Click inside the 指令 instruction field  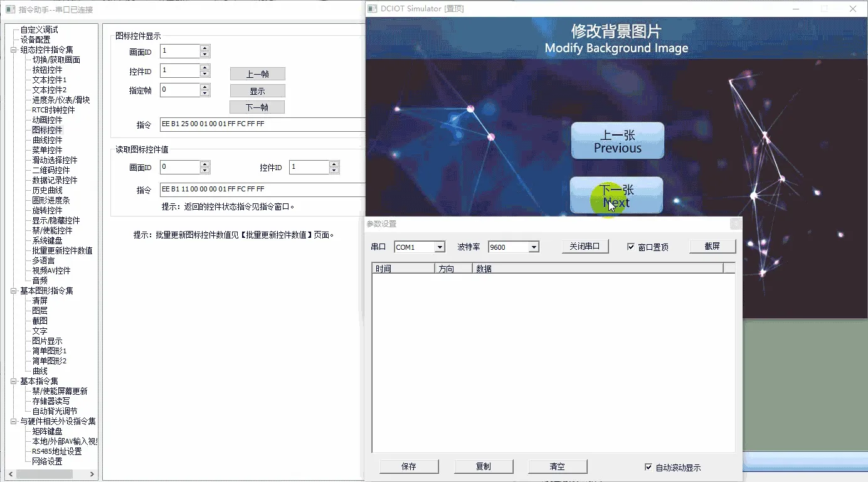(263, 124)
